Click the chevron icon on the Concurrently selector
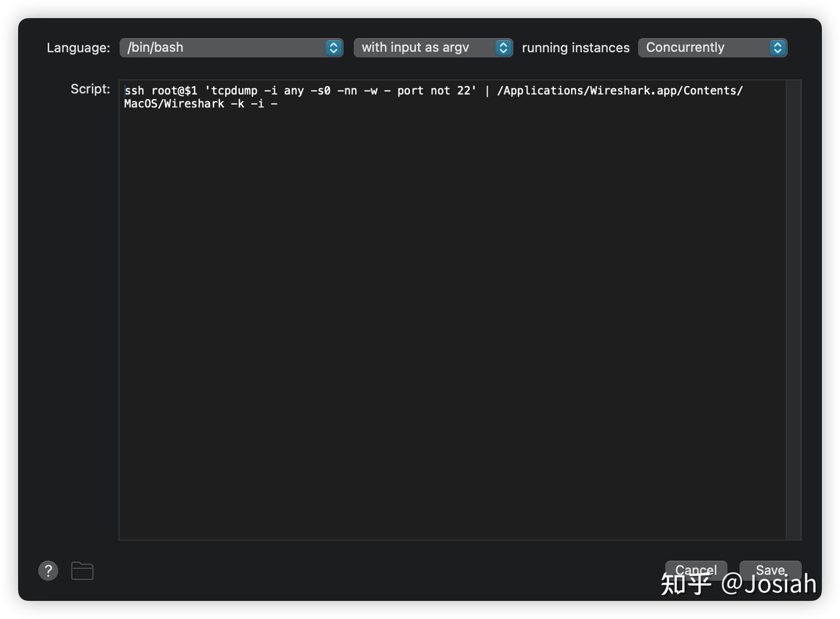Viewport: 840px width, 619px height. [777, 48]
